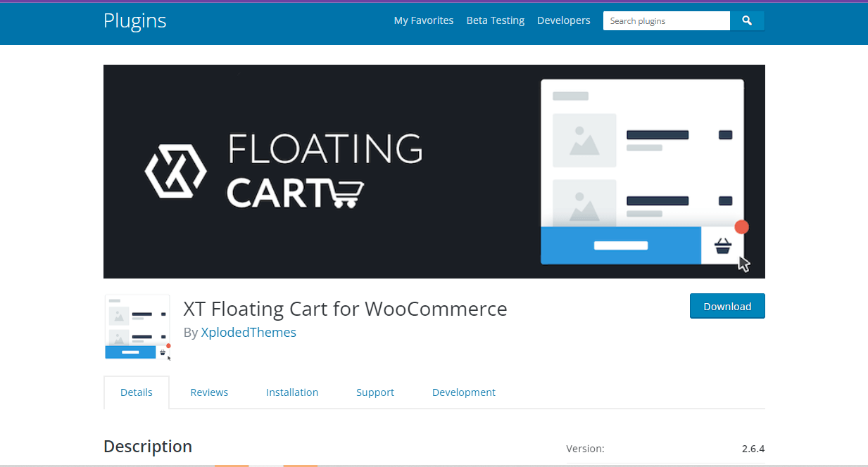868x467 pixels.
Task: Click the My Favorites menu item
Action: click(423, 20)
